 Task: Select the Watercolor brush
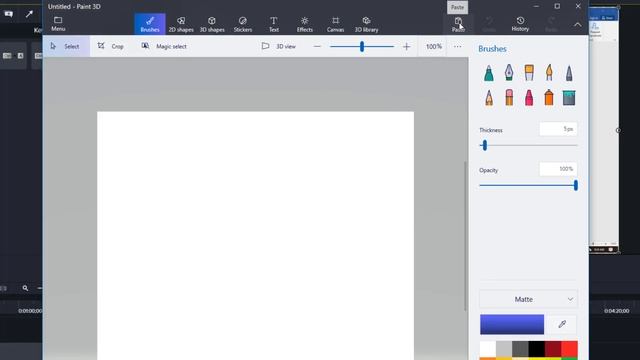coord(549,73)
